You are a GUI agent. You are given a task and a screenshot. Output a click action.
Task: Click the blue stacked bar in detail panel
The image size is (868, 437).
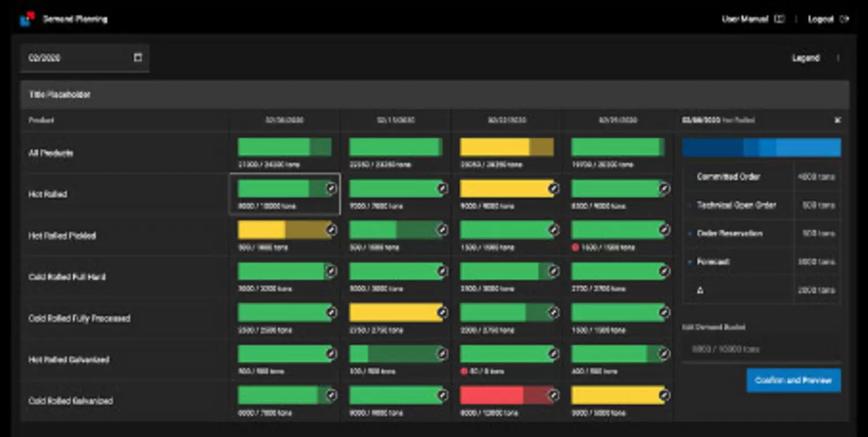click(x=761, y=148)
